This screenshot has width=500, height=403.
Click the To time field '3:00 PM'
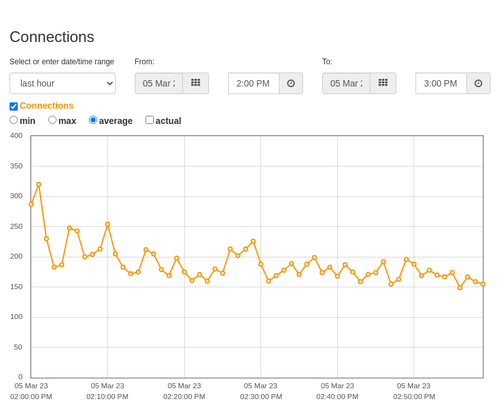pyautogui.click(x=441, y=83)
